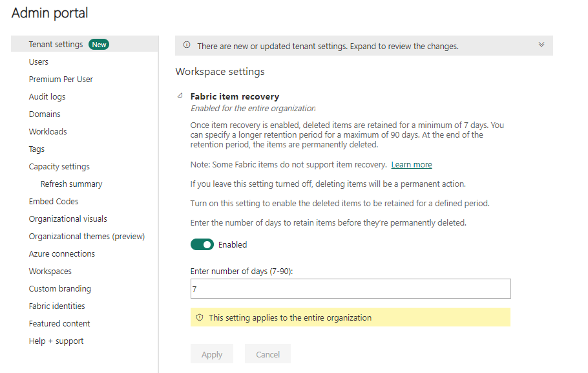Viewport: 588px width, 373px height.
Task: Navigate to Capacity settings
Action: tap(59, 167)
